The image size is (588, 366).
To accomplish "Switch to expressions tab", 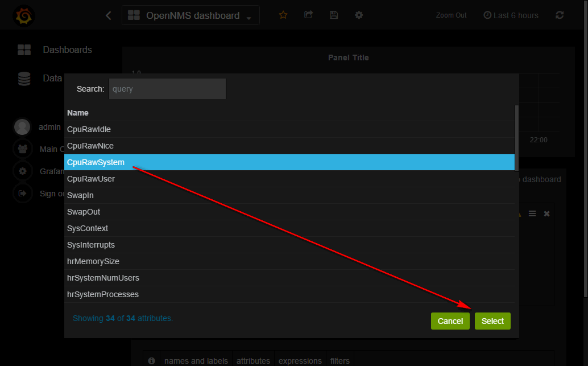I will (x=300, y=360).
